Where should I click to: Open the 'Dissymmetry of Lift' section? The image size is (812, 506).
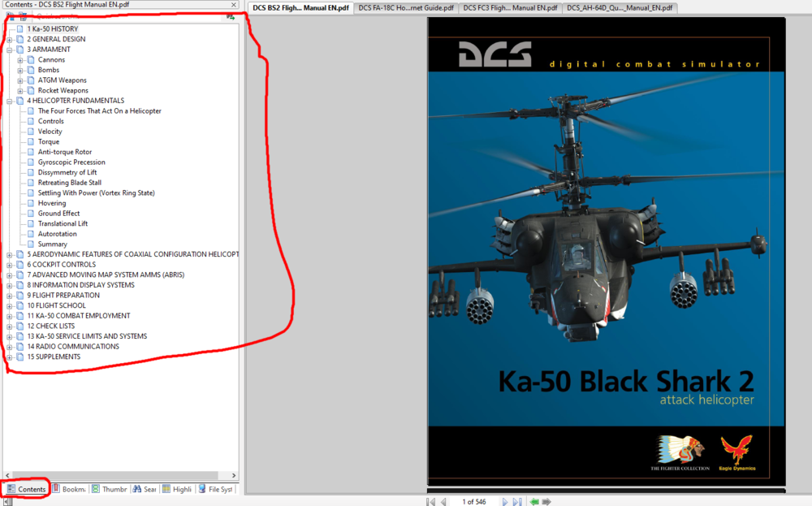click(x=67, y=172)
